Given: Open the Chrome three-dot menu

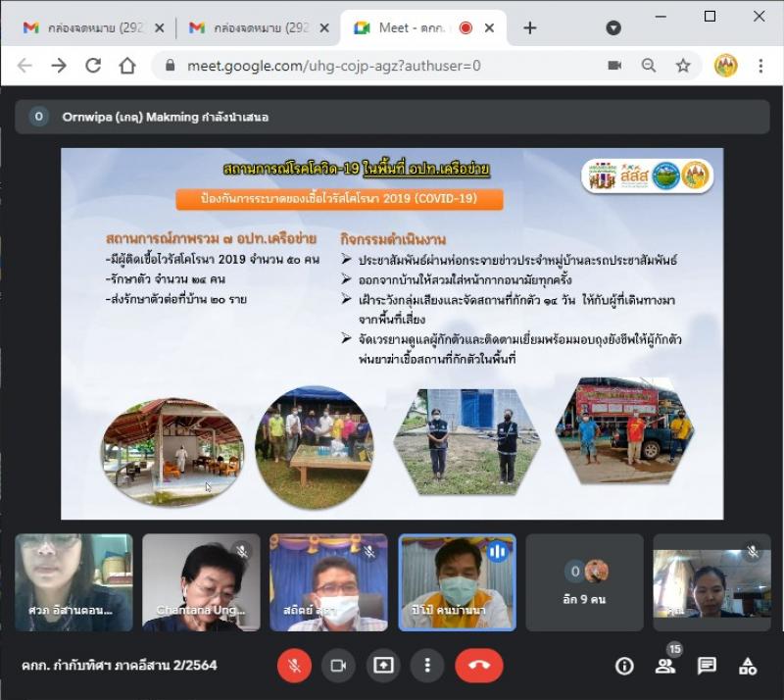Looking at the screenshot, I should pos(760,66).
